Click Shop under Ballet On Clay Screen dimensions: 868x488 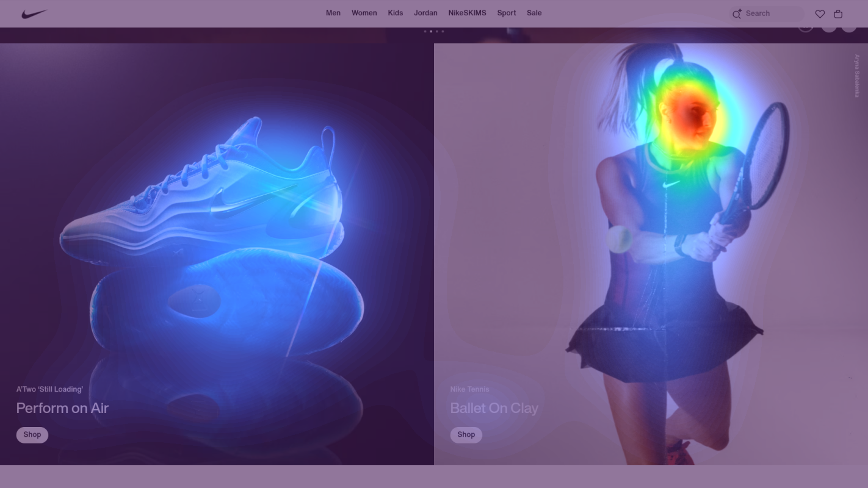click(466, 435)
